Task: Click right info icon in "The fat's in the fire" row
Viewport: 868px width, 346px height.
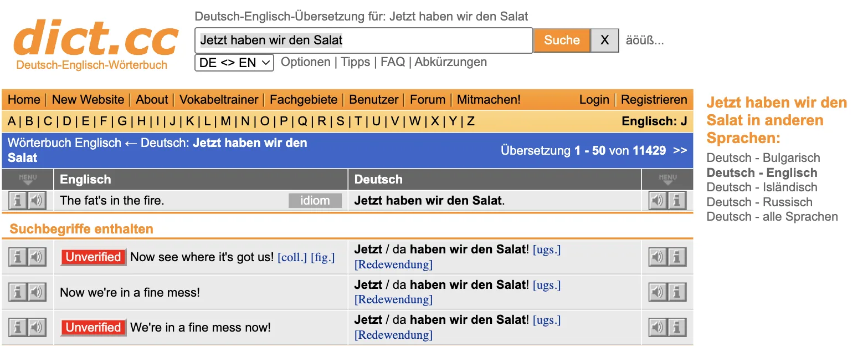Action: 677,201
